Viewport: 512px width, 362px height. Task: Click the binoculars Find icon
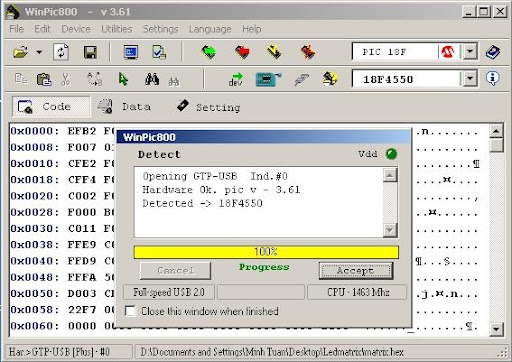pyautogui.click(x=152, y=79)
